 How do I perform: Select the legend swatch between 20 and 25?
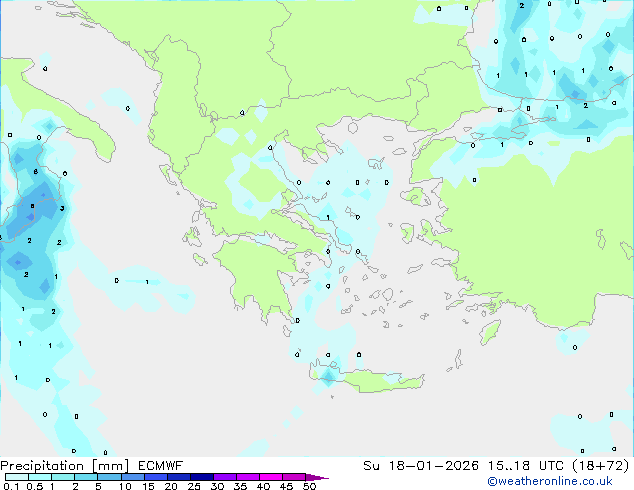click(x=178, y=477)
